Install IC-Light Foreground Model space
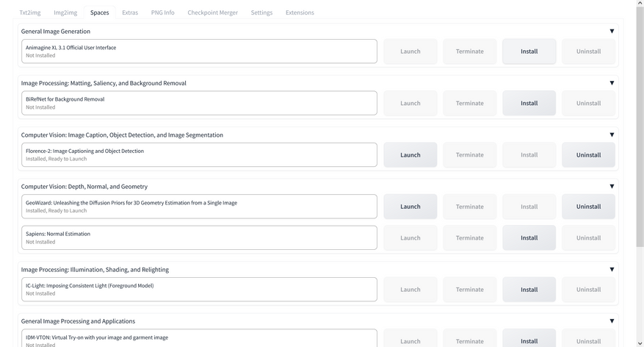 coord(529,290)
